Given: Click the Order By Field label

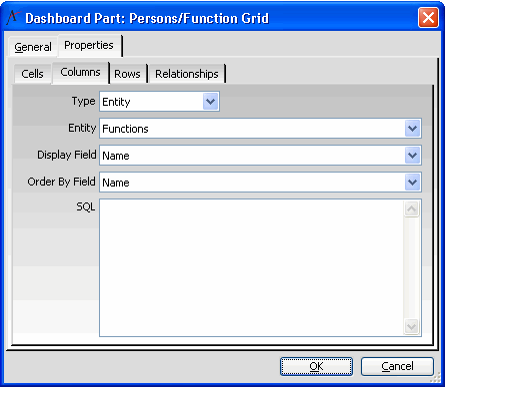Looking at the screenshot, I should coord(62,182).
